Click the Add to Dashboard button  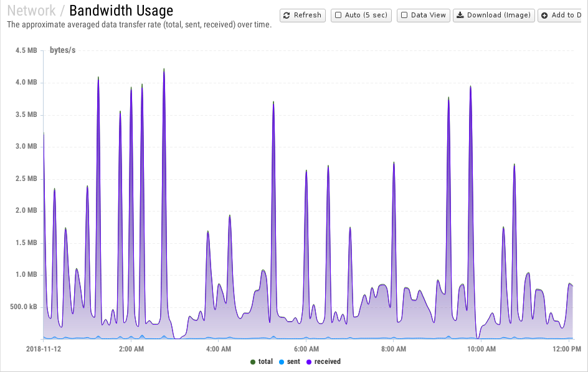559,16
